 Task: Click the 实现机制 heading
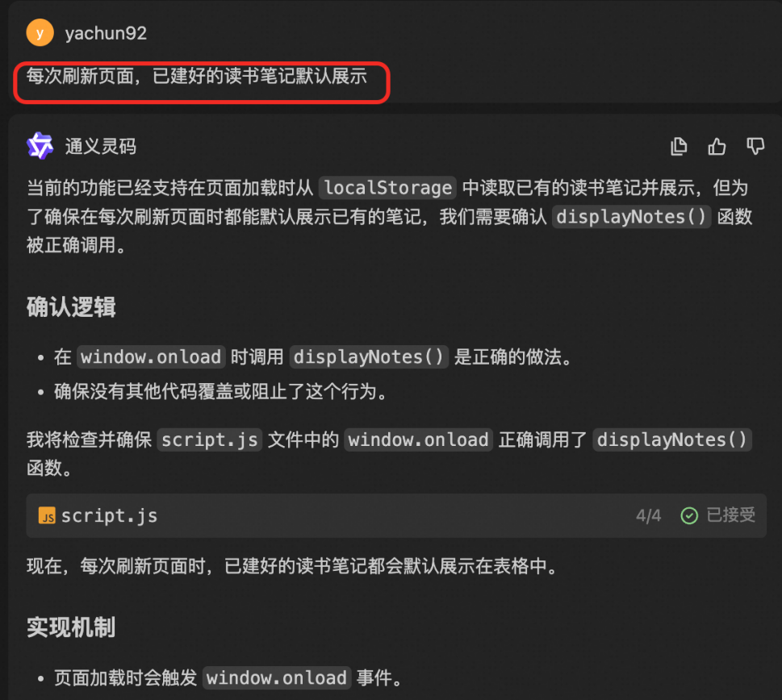click(x=71, y=627)
